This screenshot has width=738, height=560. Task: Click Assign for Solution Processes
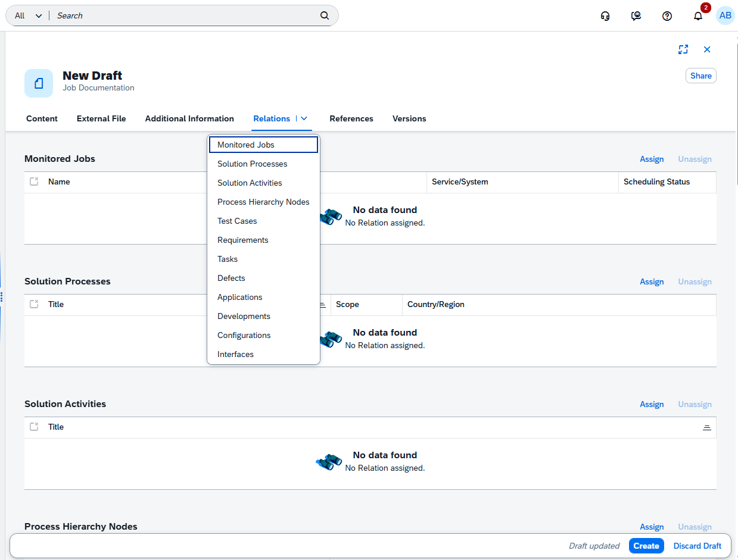652,281
